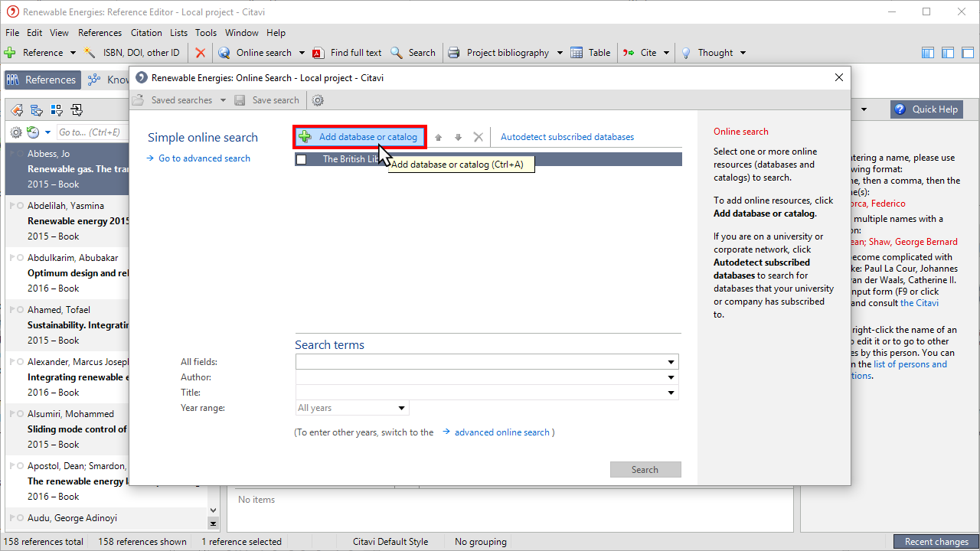Follow the Go to advanced search link
The width and height of the screenshot is (980, 551).
[204, 158]
